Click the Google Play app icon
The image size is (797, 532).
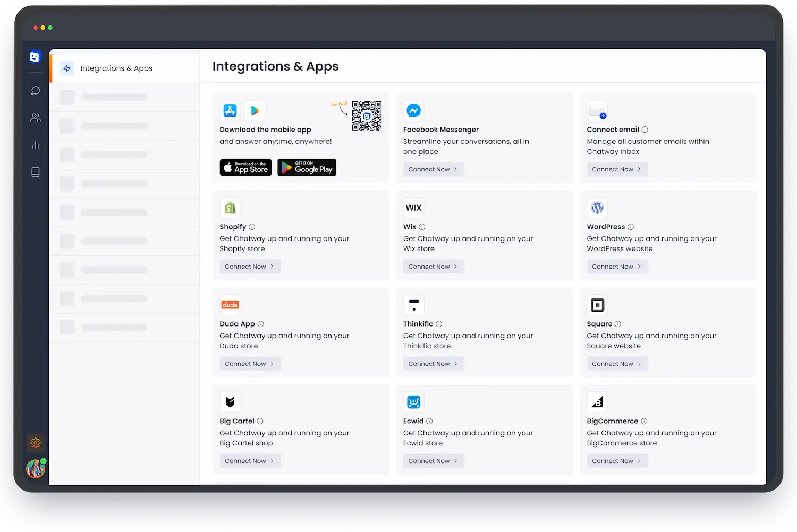(255, 110)
